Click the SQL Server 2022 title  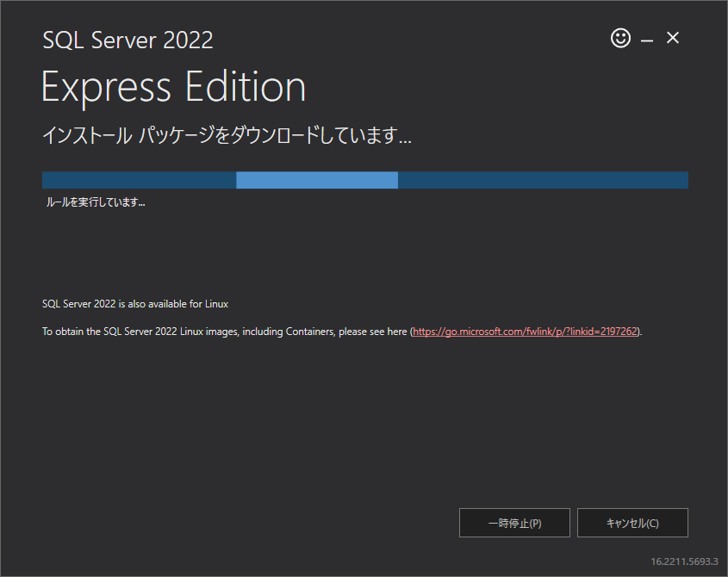point(128,40)
